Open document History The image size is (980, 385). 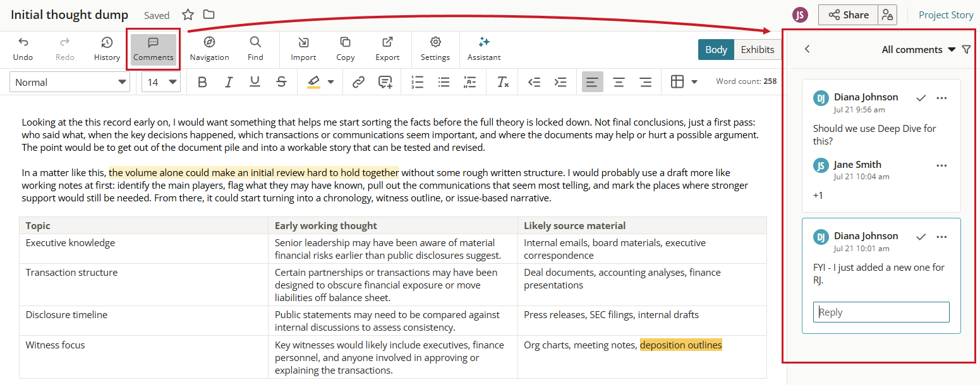pyautogui.click(x=107, y=49)
